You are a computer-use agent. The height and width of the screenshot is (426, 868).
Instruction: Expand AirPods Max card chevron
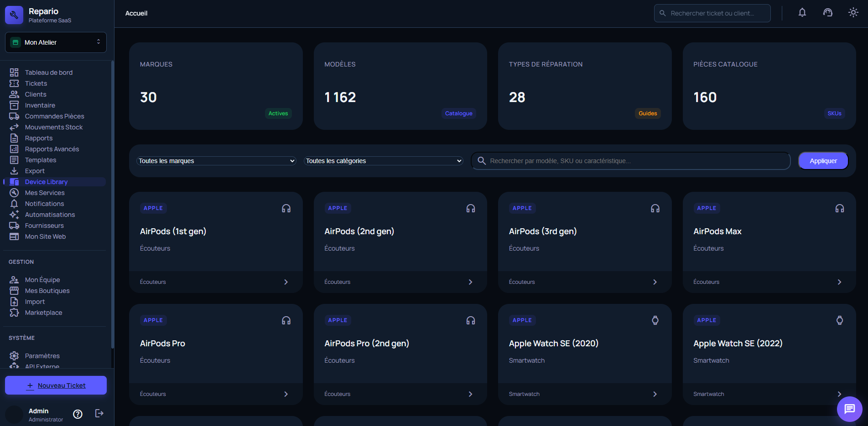point(839,282)
